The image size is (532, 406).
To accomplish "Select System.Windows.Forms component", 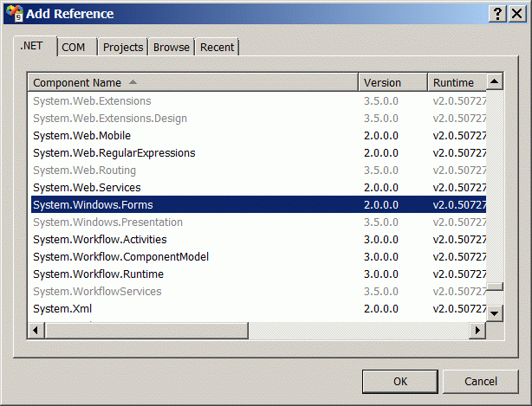I will pyautogui.click(x=258, y=204).
